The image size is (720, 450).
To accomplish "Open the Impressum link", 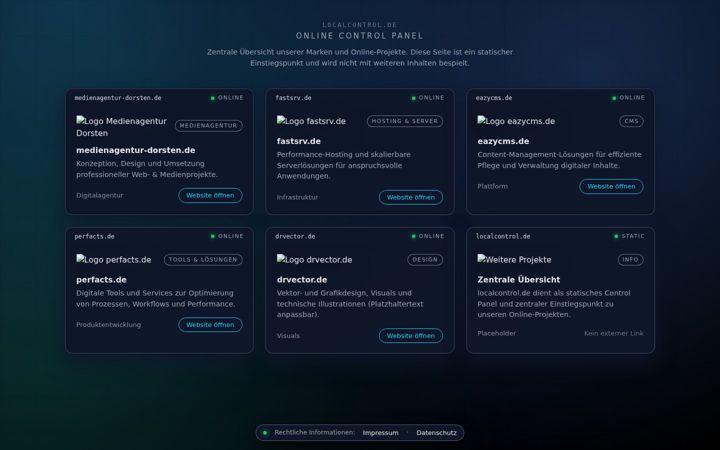I will point(380,433).
